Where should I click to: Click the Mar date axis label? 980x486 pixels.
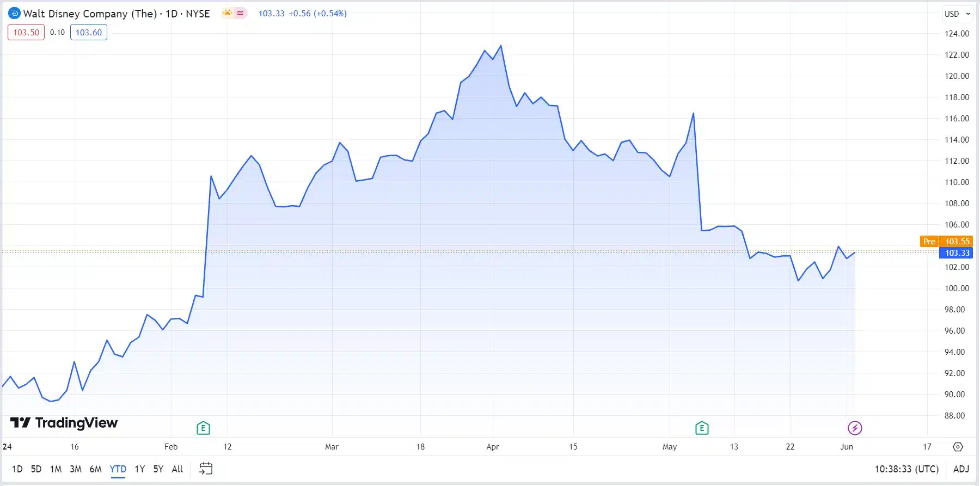tap(332, 447)
